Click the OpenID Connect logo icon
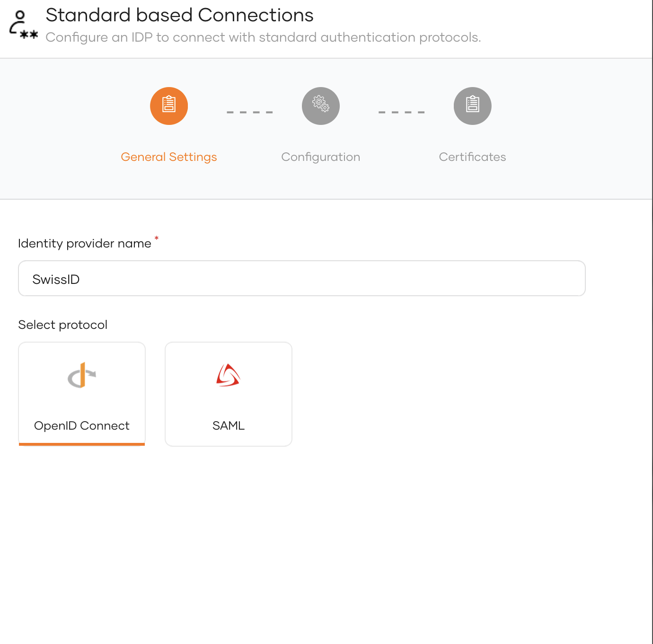 click(82, 375)
